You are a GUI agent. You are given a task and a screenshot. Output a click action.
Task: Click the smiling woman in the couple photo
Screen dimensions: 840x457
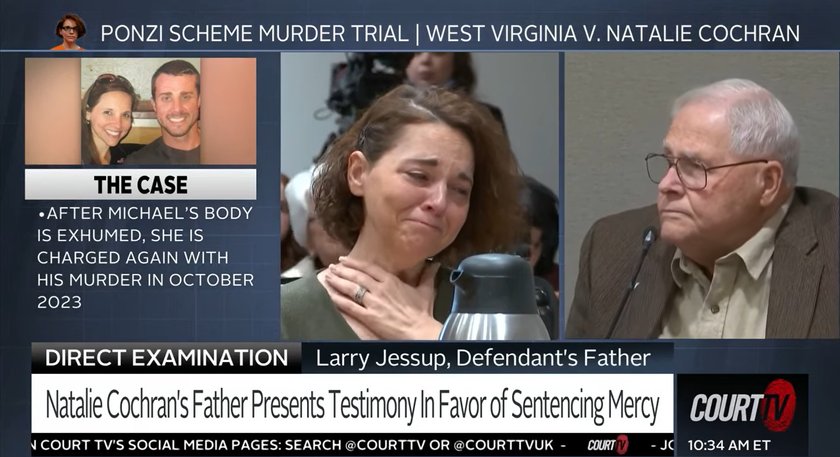coord(107,121)
